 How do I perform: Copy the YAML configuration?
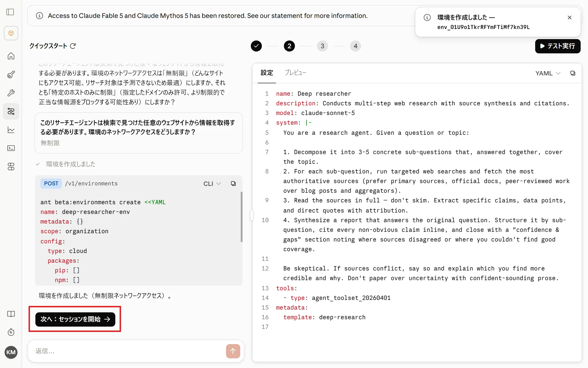[573, 73]
